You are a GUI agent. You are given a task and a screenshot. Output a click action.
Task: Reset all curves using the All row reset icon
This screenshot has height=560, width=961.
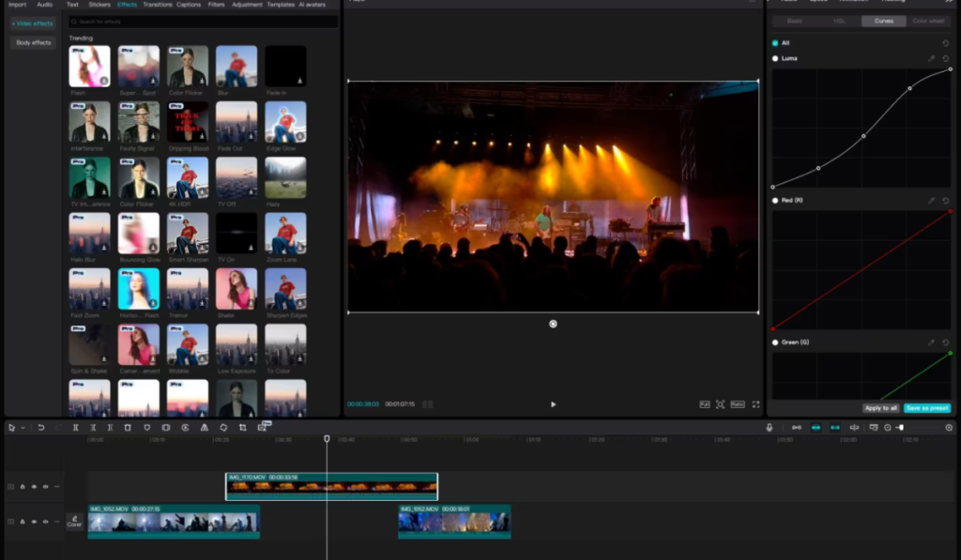tap(946, 43)
